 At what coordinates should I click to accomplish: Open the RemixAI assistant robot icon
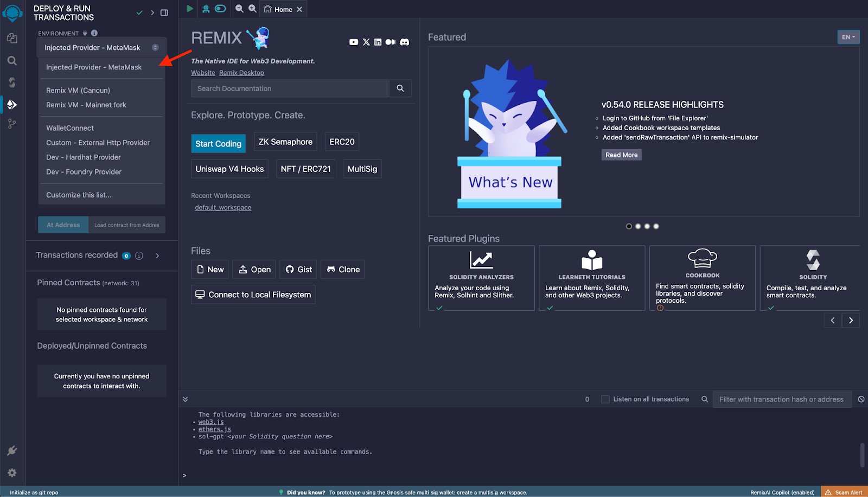point(205,9)
